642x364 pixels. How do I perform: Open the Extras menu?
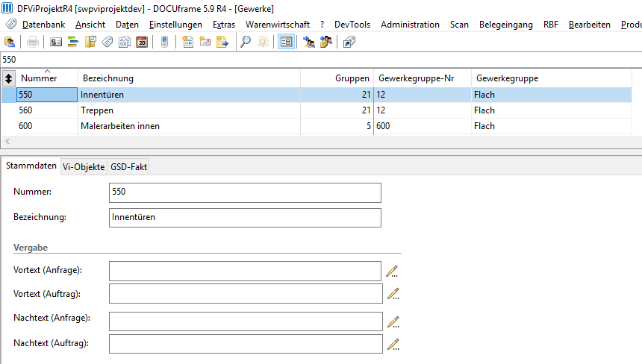point(224,25)
